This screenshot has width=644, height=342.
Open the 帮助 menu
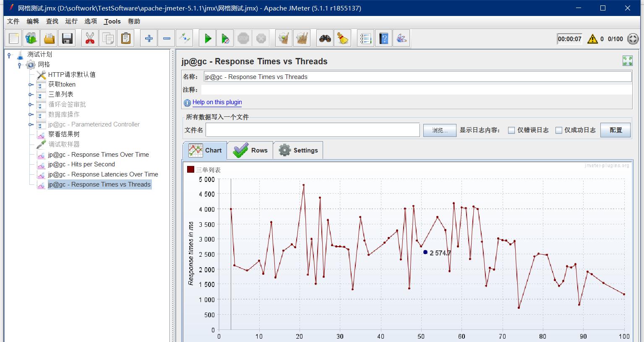[134, 21]
